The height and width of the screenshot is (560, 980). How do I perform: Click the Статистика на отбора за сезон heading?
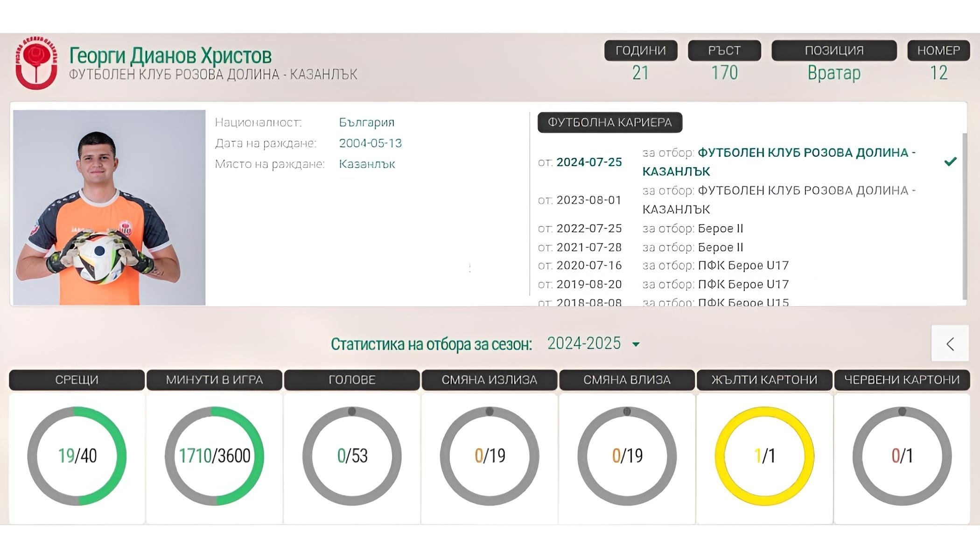coord(431,344)
